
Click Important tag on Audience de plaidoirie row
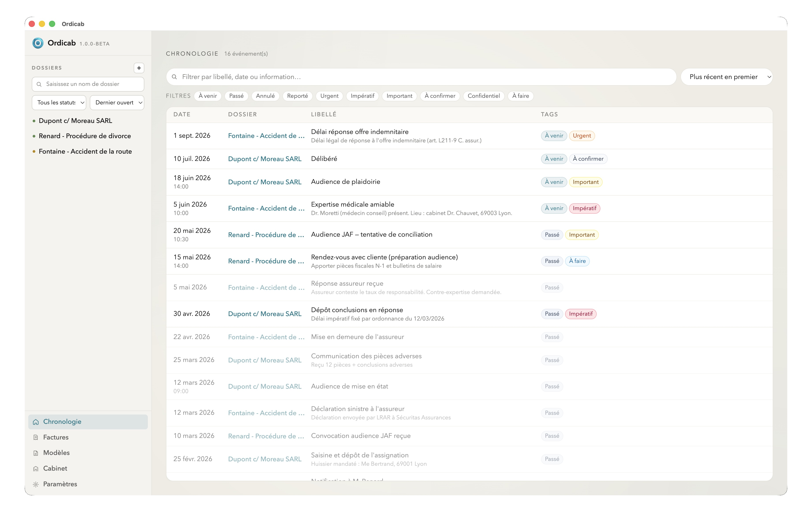pyautogui.click(x=585, y=182)
